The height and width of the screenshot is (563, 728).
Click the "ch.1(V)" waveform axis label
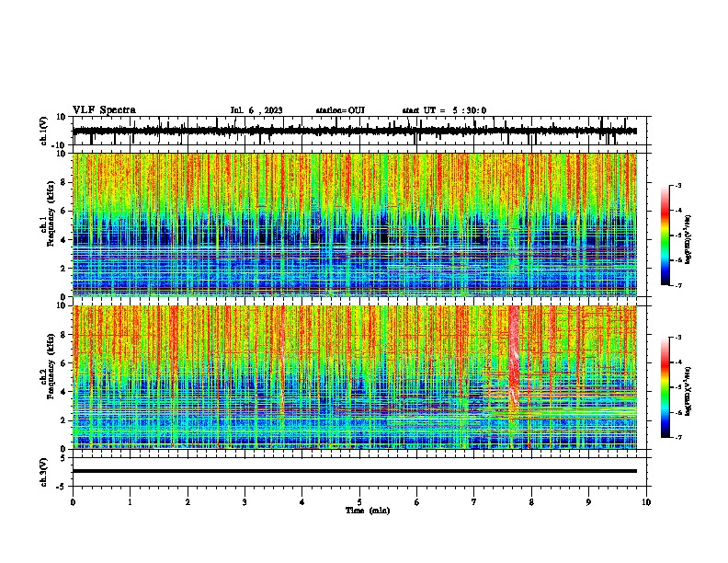point(44,131)
